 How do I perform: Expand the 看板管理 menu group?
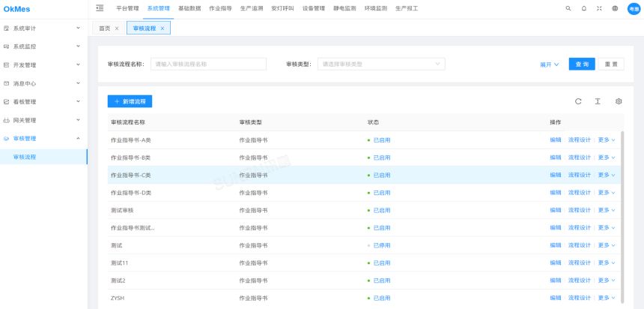(78, 101)
